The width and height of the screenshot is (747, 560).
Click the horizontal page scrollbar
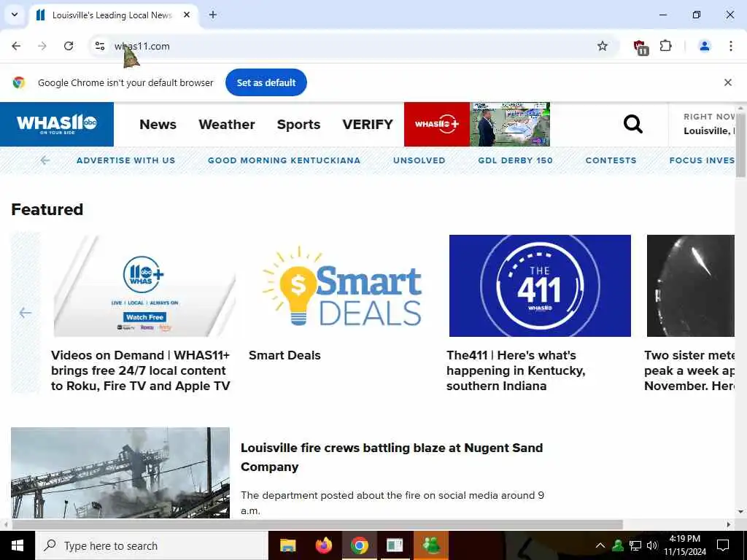click(317, 524)
